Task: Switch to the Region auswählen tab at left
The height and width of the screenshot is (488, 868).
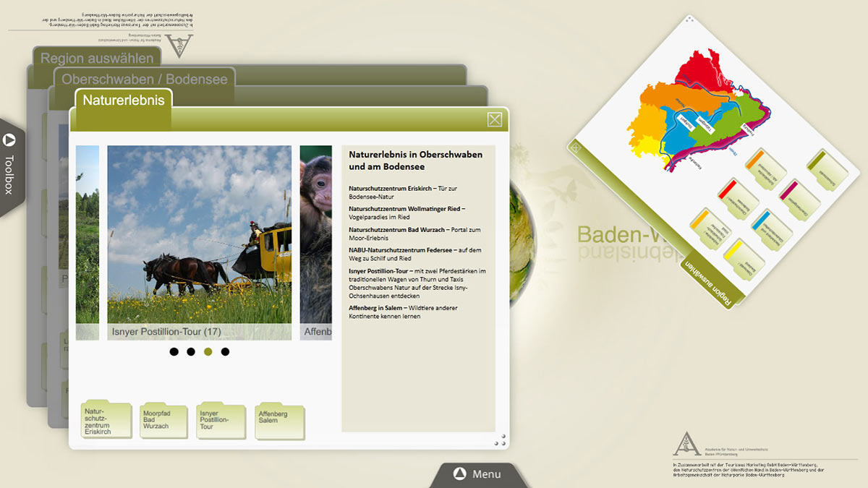Action: (x=96, y=59)
